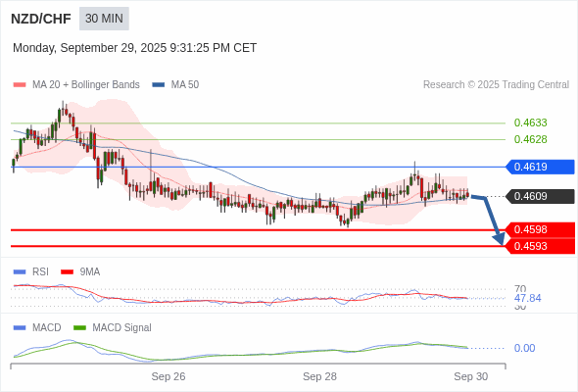Click the MACD Signal green legend swatch
578x392 pixels.
[79, 328]
